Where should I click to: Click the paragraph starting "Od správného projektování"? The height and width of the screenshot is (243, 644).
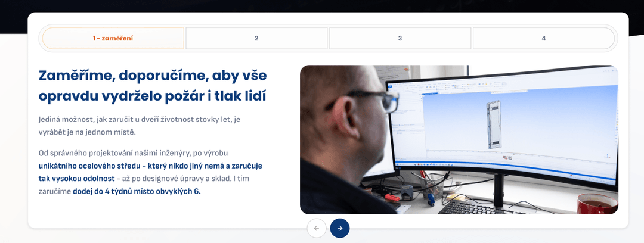point(137,152)
